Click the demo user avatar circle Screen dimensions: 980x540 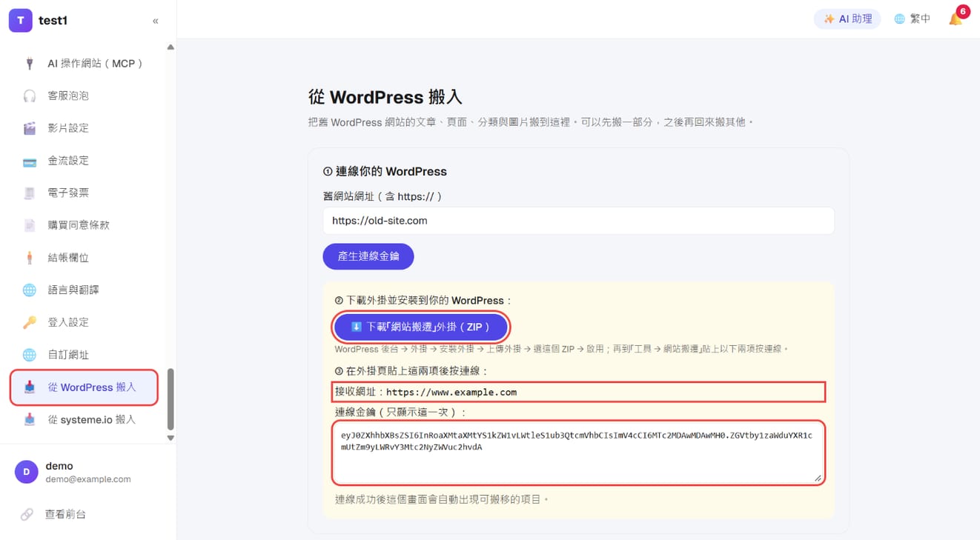(26, 472)
